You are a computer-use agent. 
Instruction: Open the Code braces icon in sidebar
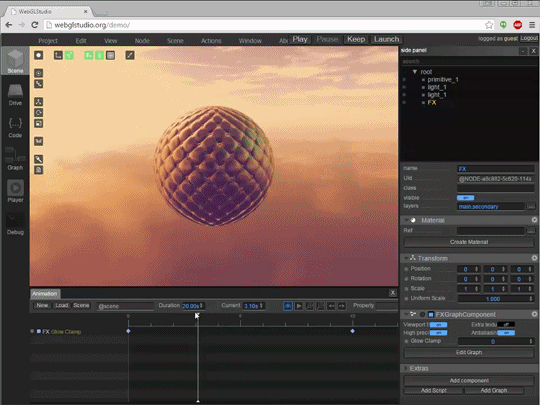(x=15, y=123)
